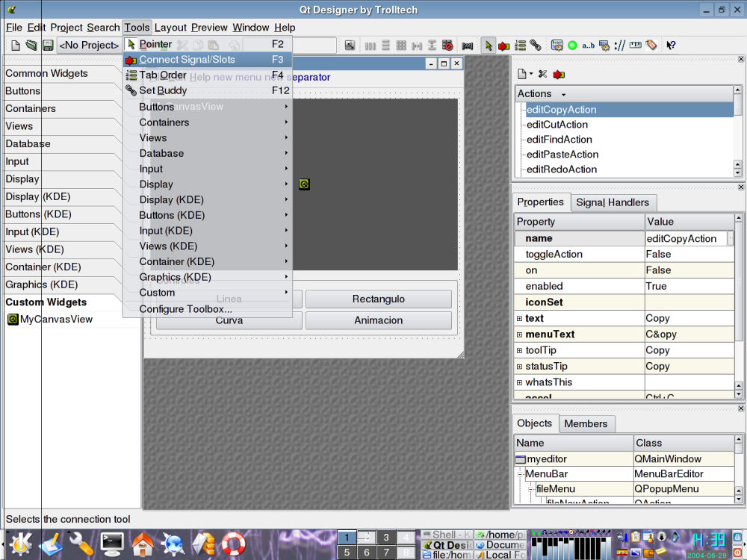747x560 pixels.
Task: Expand the 'toolTip' property row
Action: pyautogui.click(x=519, y=350)
